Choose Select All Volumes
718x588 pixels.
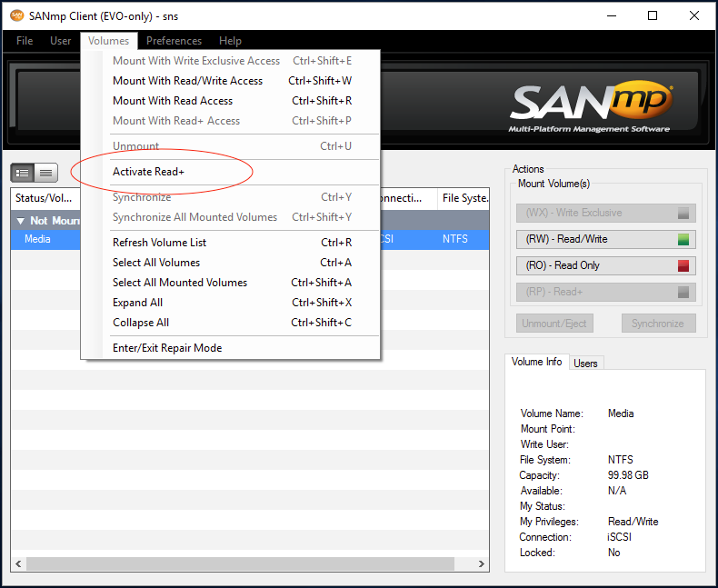(232, 263)
